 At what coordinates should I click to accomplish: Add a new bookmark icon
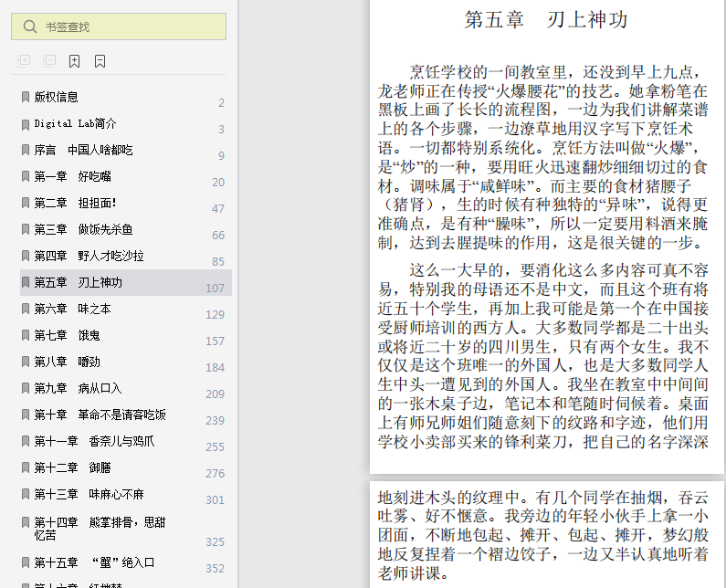74,61
